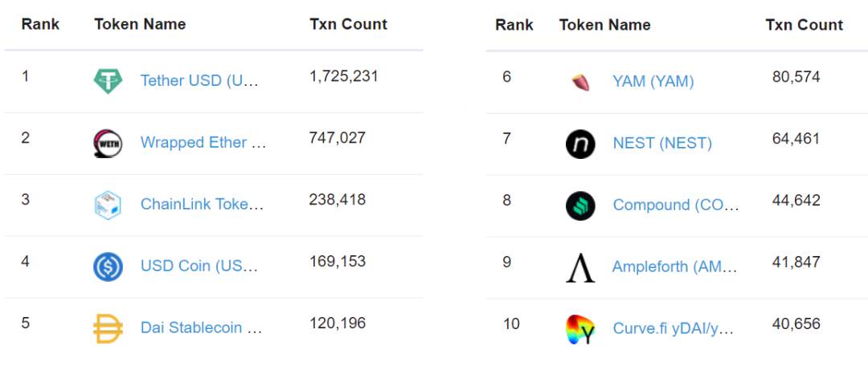Click the Wrapped Ether WETH logo
The image size is (868, 366).
click(108, 142)
